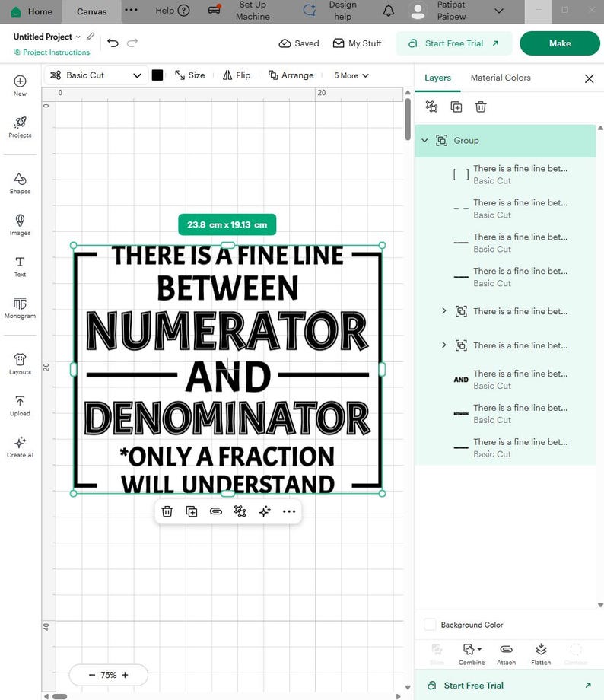Click the canvas vertical scrollbar

click(408, 119)
